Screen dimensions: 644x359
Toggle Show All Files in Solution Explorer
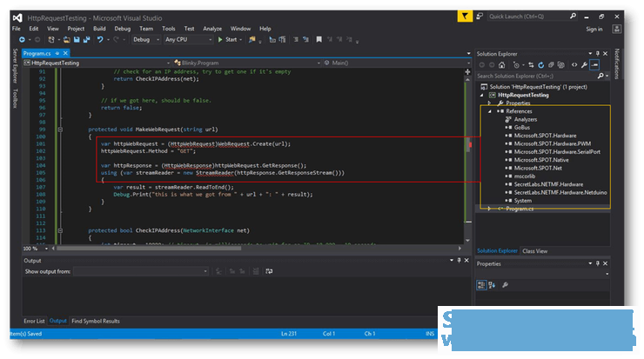561,65
